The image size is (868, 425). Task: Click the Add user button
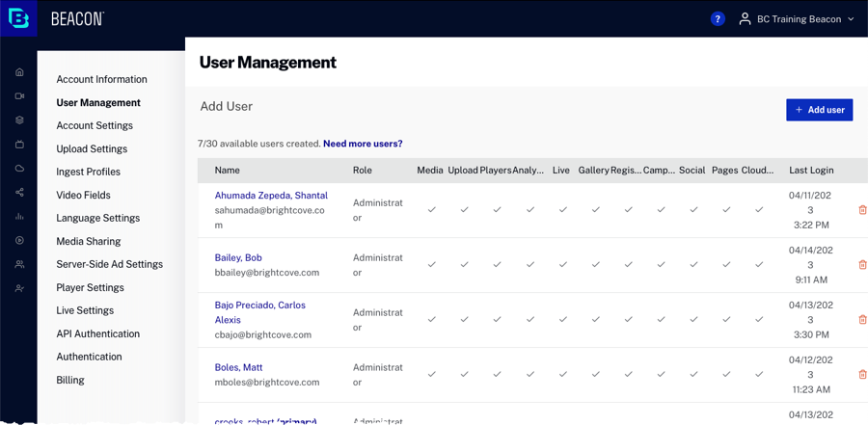(x=819, y=110)
